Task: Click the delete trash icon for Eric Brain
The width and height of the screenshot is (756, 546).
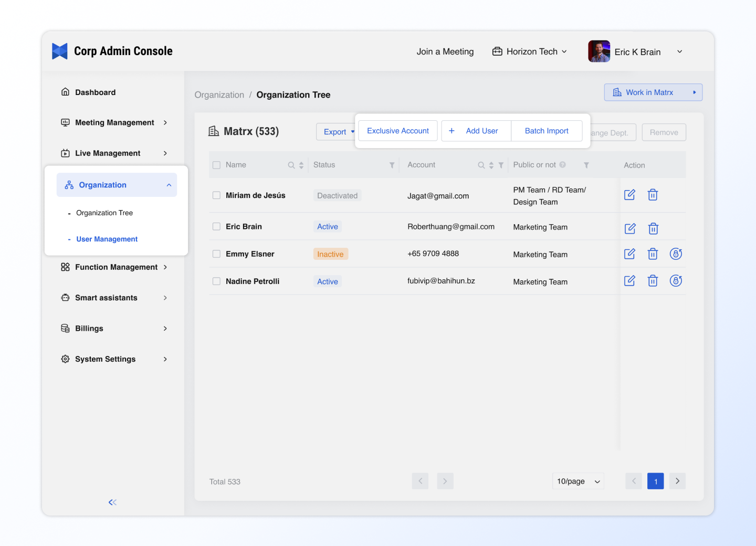Action: click(653, 228)
